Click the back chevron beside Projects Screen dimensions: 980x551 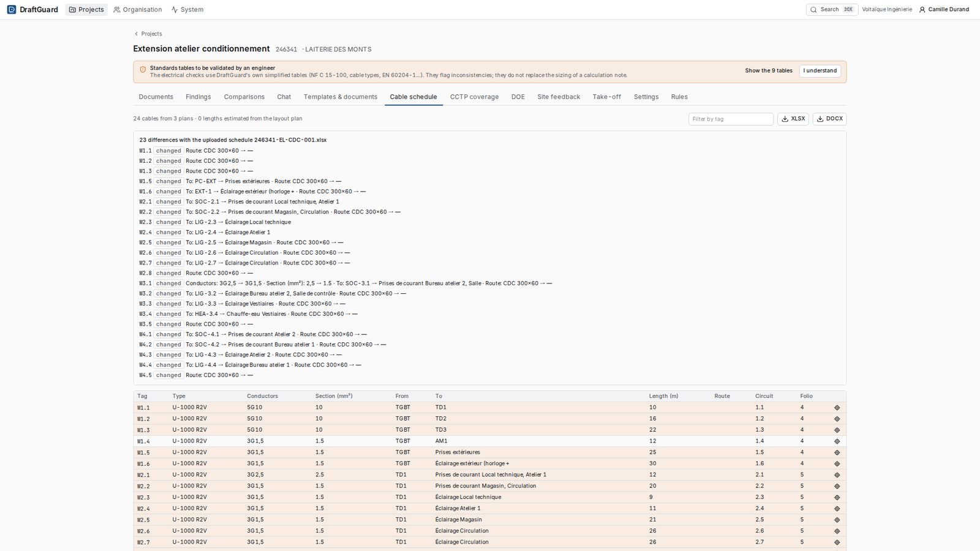(x=136, y=34)
